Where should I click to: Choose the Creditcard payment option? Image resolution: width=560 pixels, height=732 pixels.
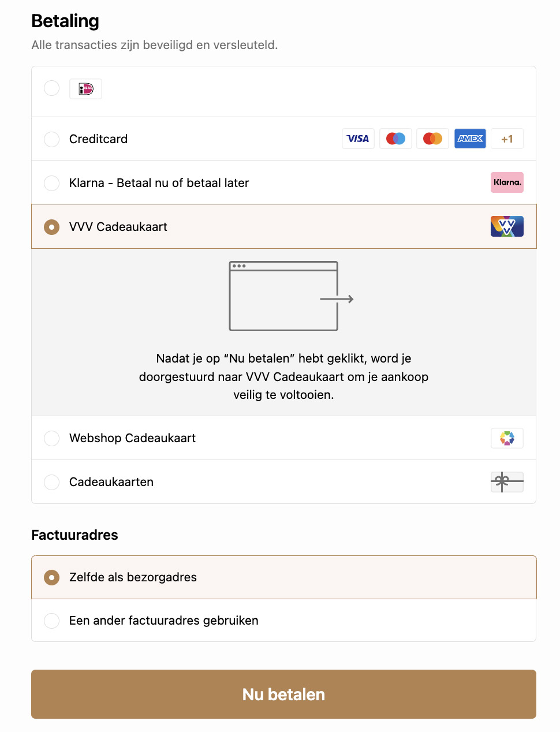(52, 139)
